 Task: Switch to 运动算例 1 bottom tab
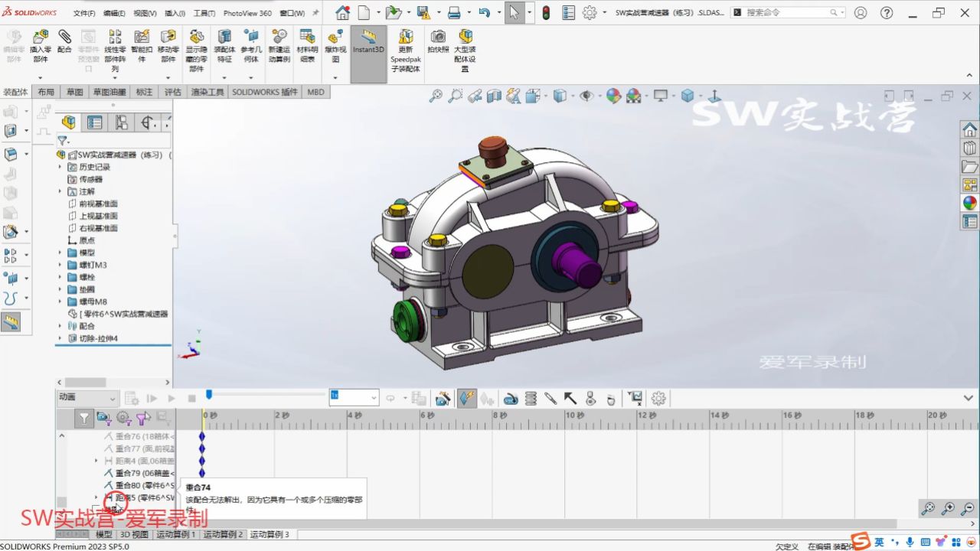point(176,534)
